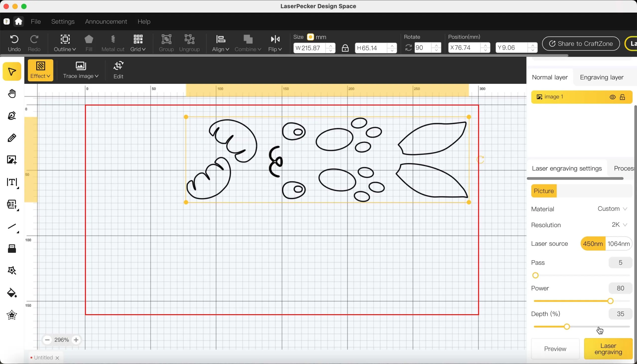The width and height of the screenshot is (637, 364).
Task: Open the Align dropdown
Action: (x=220, y=43)
